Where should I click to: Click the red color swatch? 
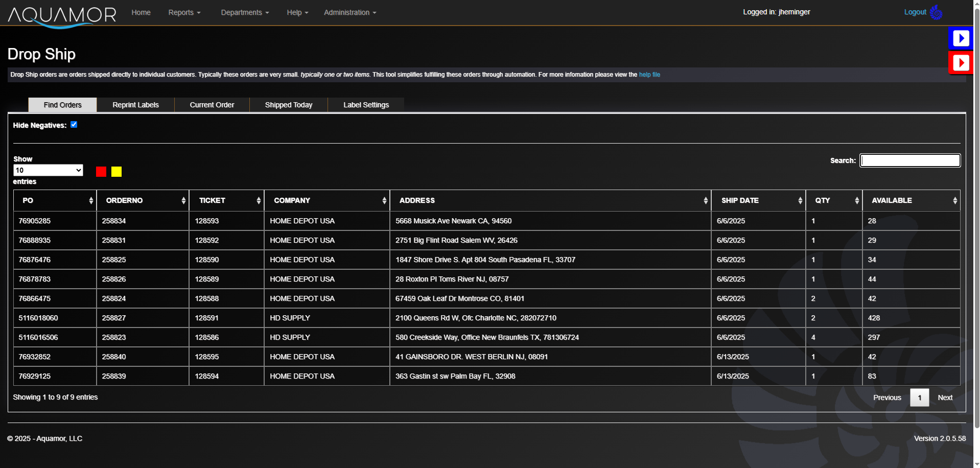[101, 172]
